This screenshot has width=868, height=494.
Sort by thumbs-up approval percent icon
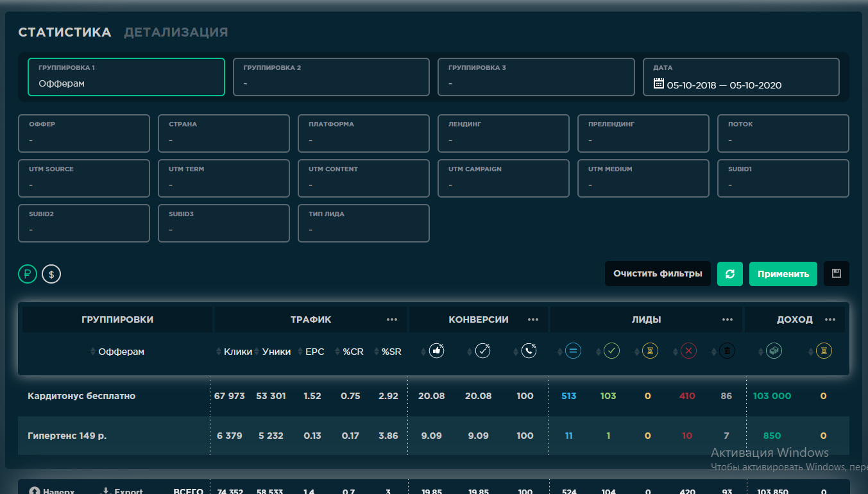click(x=436, y=351)
